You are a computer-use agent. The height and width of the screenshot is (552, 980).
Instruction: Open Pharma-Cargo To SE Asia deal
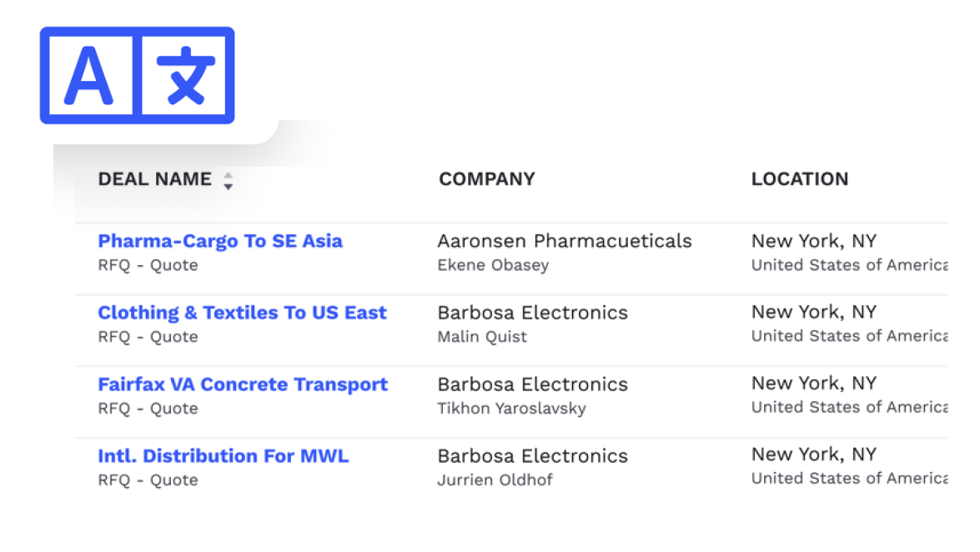(x=220, y=241)
